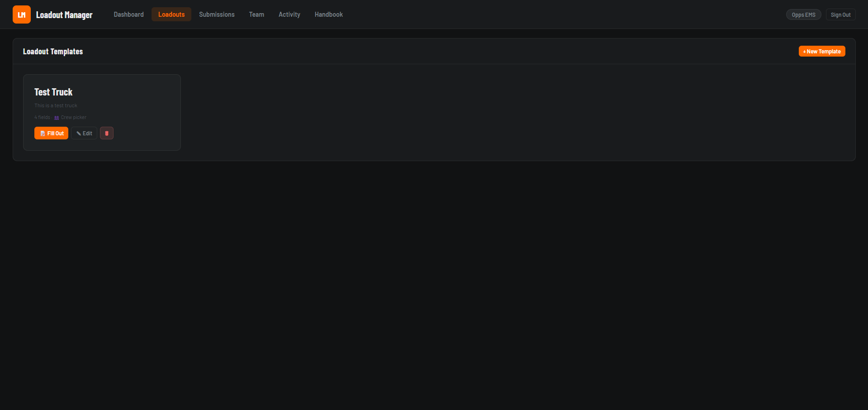Go to the Submissions tab
This screenshot has width=868, height=410.
(x=217, y=14)
